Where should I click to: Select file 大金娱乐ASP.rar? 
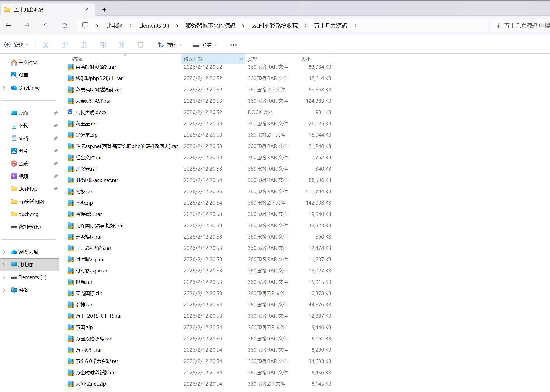pyautogui.click(x=93, y=101)
